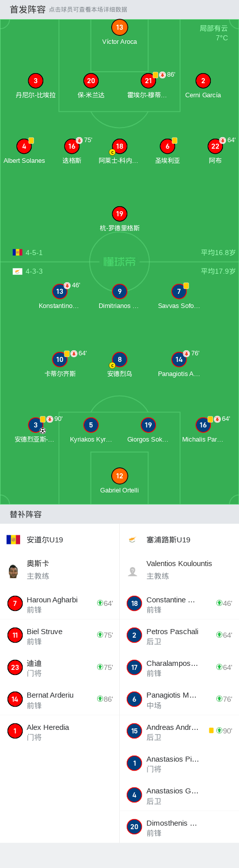Click Andorra flag beside 4-5-1 formation
The height and width of the screenshot is (868, 239).
(18, 252)
